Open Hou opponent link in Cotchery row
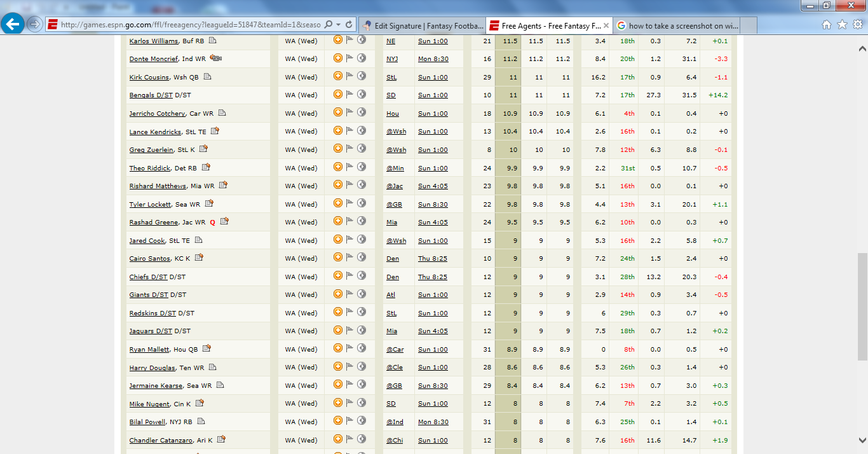The height and width of the screenshot is (454, 868). 393,113
